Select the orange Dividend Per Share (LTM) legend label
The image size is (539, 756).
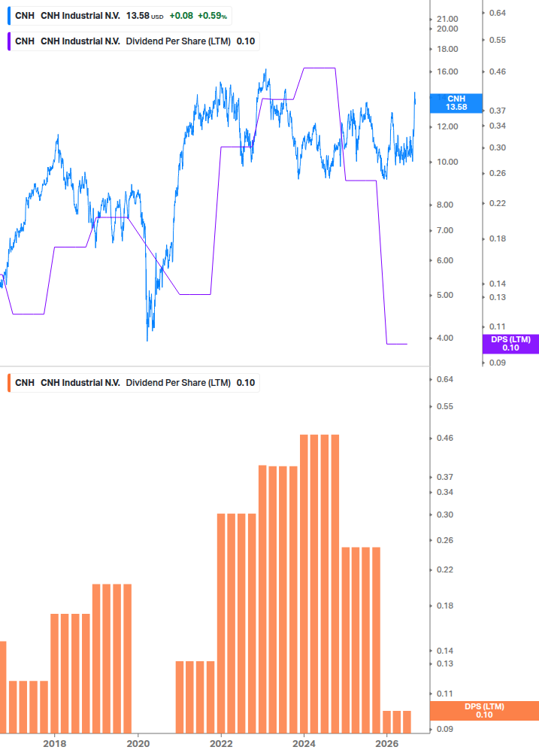[x=178, y=383]
